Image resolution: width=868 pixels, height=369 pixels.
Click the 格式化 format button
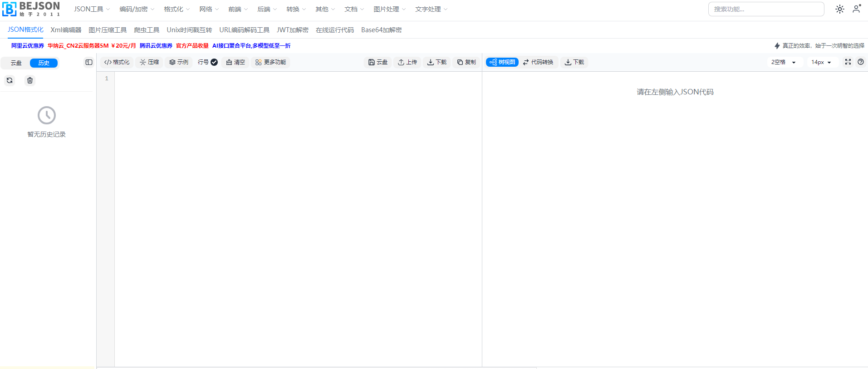pyautogui.click(x=117, y=62)
